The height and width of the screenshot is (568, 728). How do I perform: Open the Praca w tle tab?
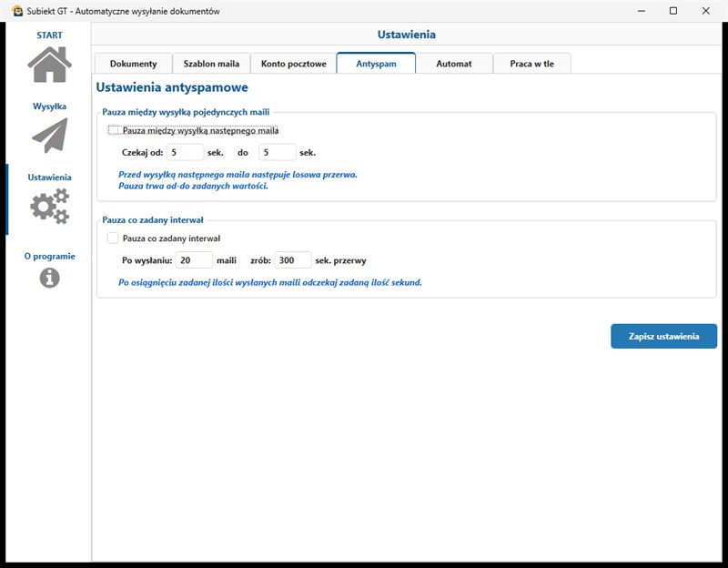click(x=532, y=64)
